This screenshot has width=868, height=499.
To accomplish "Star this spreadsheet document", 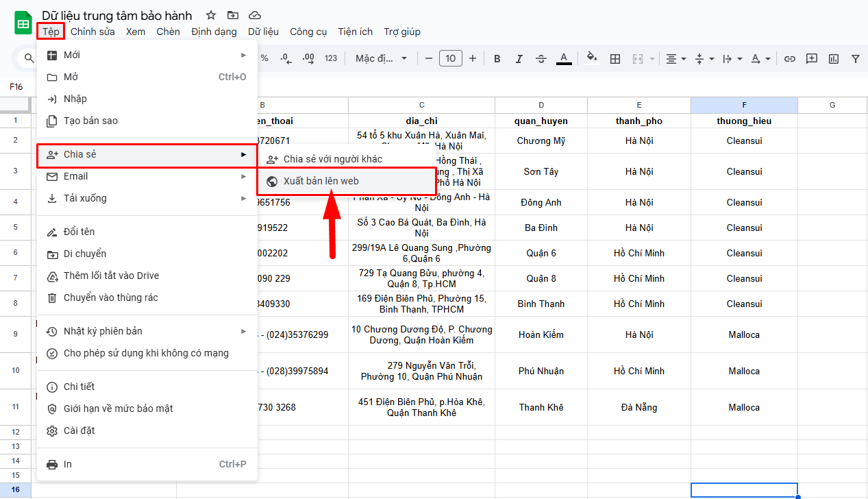I will coord(211,15).
